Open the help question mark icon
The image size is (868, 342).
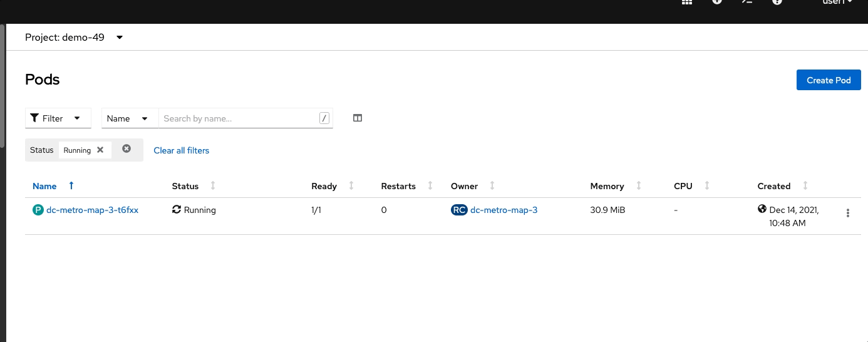pos(777,2)
